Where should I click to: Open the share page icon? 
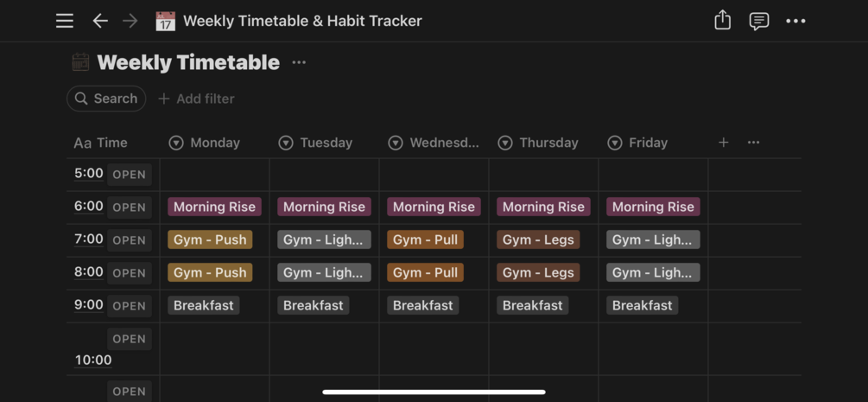[723, 21]
